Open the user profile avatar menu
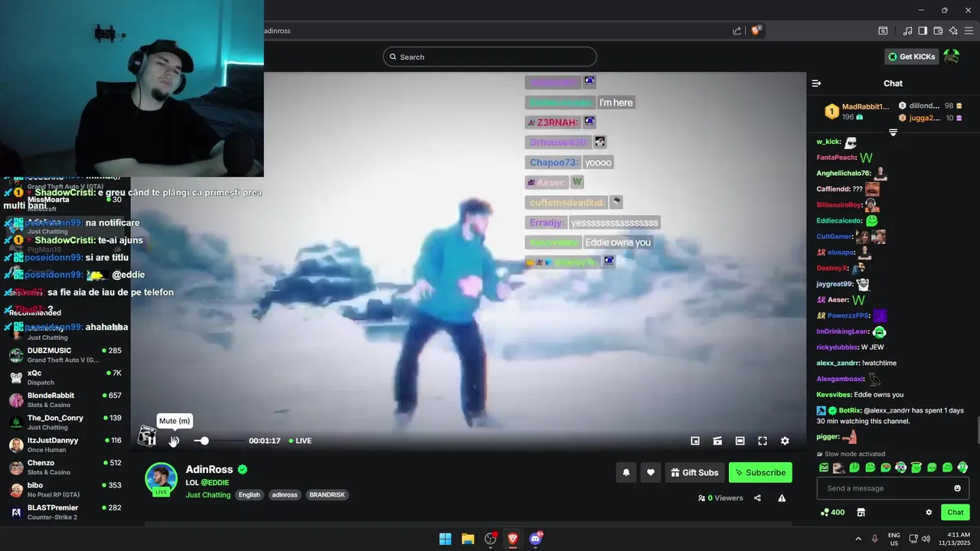Viewport: 980px width, 551px height. coord(951,57)
